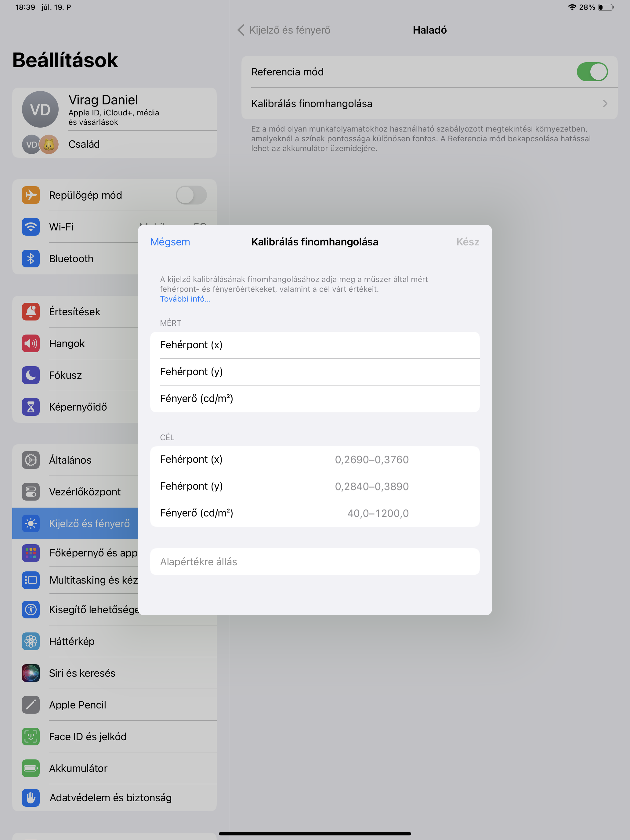The height and width of the screenshot is (840, 630).
Task: Open Család settings row
Action: pyautogui.click(x=114, y=144)
